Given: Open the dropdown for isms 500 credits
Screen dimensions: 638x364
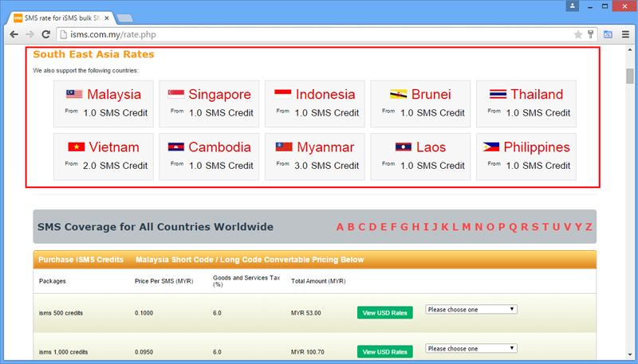Looking at the screenshot, I should coord(471,310).
